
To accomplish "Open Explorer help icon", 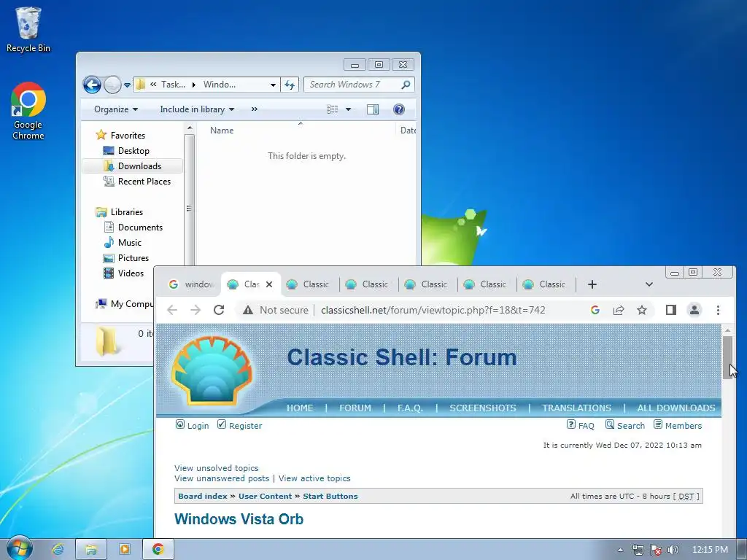I will tap(399, 109).
